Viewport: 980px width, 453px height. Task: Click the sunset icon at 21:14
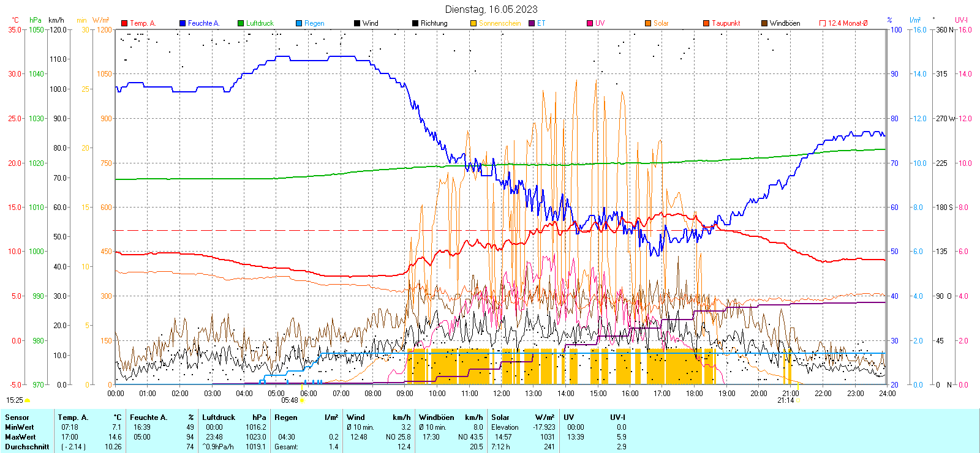pyautogui.click(x=797, y=400)
